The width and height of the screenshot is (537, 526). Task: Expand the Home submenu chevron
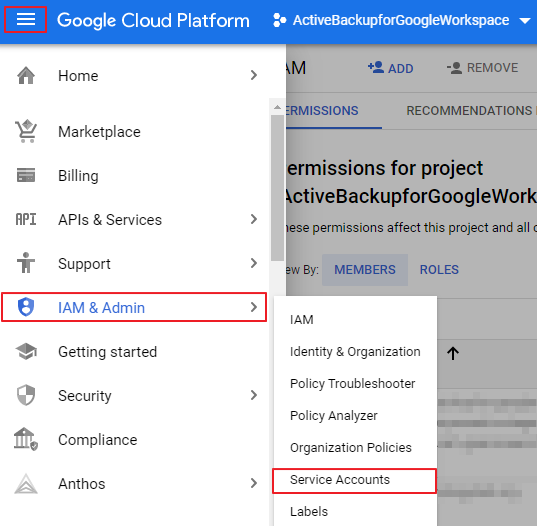coord(254,75)
